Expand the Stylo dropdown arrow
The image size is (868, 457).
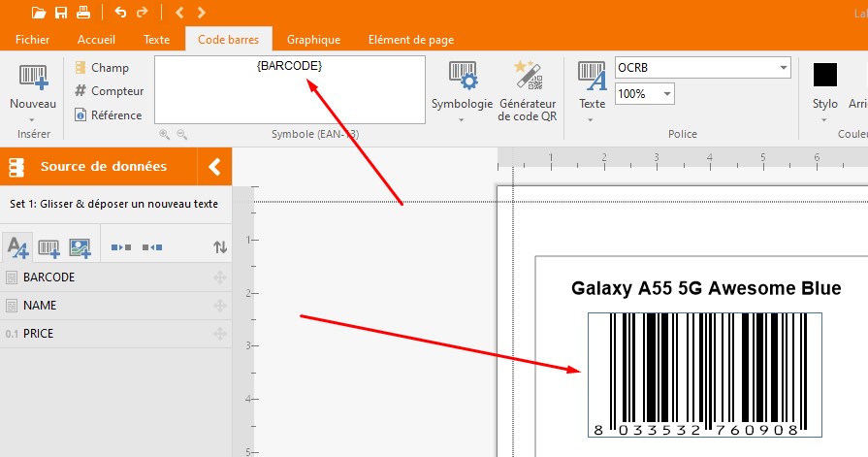[x=823, y=119]
